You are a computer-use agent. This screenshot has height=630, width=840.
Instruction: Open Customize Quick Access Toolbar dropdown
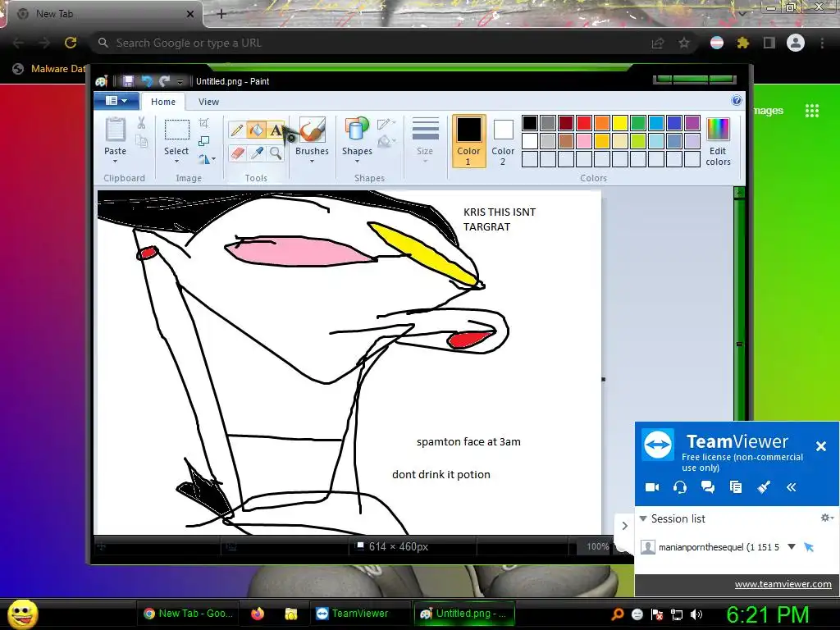pyautogui.click(x=180, y=81)
